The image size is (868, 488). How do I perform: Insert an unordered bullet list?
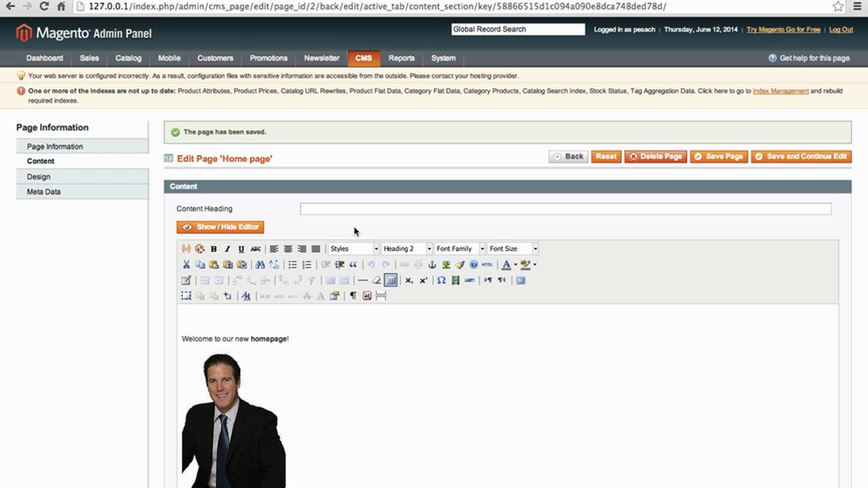(292, 264)
